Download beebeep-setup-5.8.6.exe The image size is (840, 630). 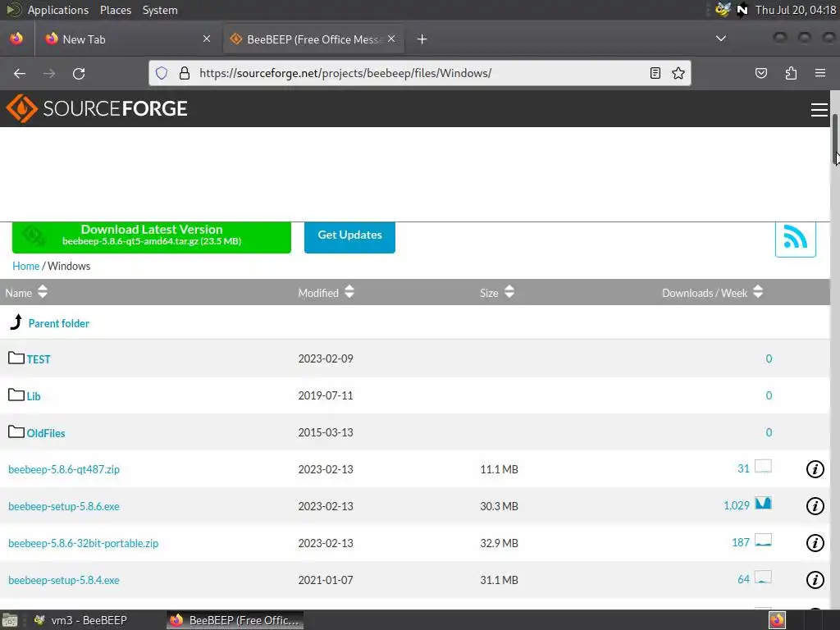pyautogui.click(x=64, y=506)
